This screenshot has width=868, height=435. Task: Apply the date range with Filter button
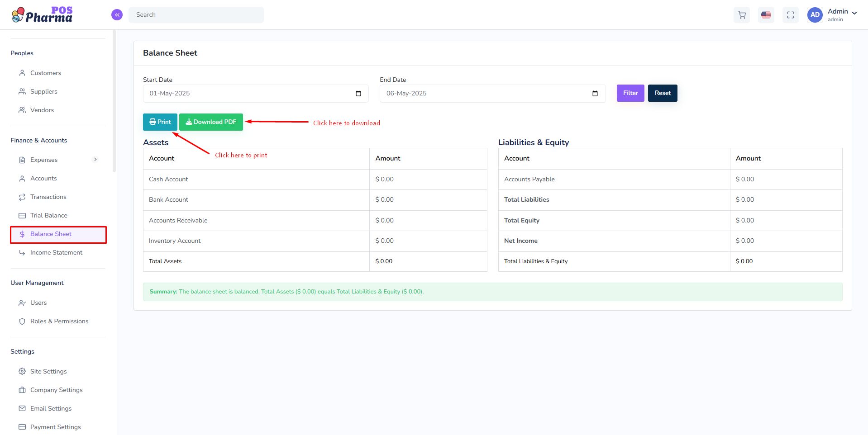pos(630,93)
